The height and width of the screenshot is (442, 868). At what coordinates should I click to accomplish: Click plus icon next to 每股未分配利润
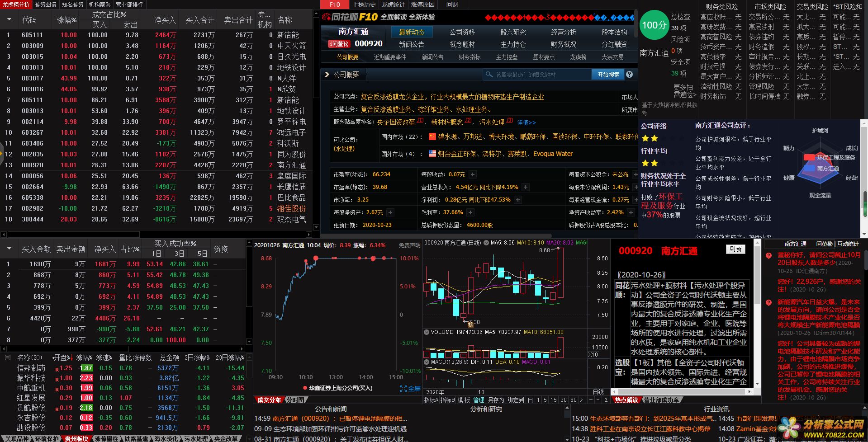[x=635, y=187]
